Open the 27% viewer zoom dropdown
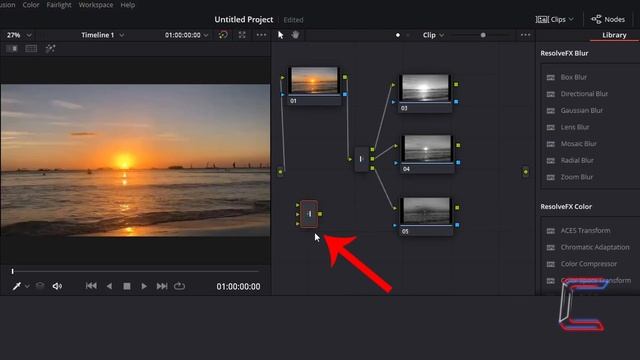Viewport: 640px width, 360px height. coord(19,35)
